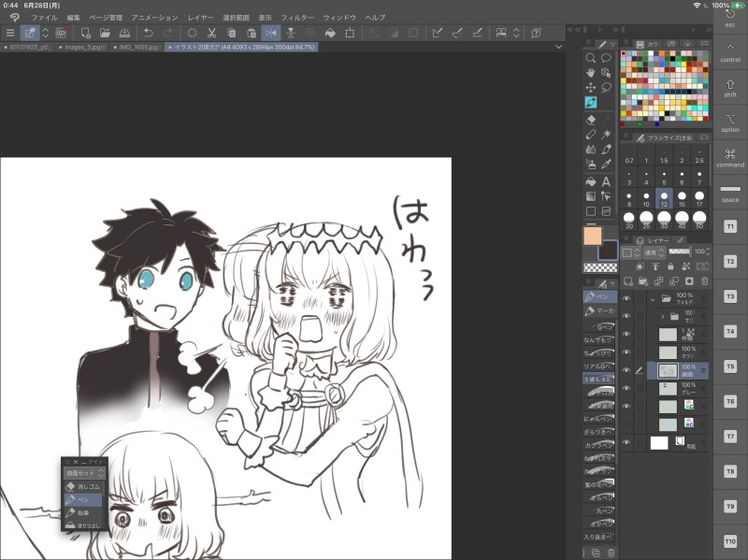The width and height of the screenshot is (748, 560).
Task: Click the Flip Horizontal command bar icon
Action: pos(270,33)
